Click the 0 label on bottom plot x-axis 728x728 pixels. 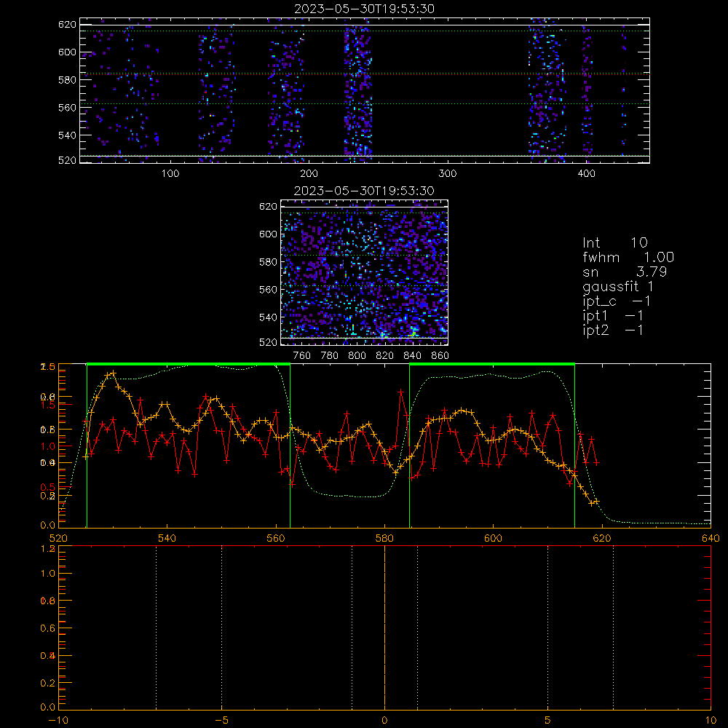point(384,721)
